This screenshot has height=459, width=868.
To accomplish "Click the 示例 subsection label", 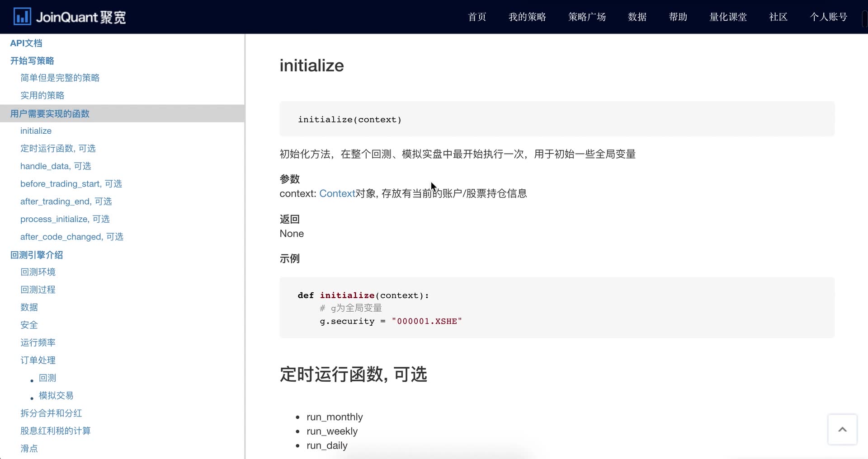I will (289, 258).
